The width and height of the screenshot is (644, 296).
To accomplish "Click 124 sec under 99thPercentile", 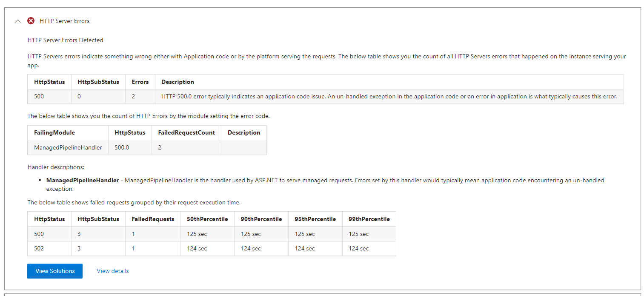I will pos(369,248).
